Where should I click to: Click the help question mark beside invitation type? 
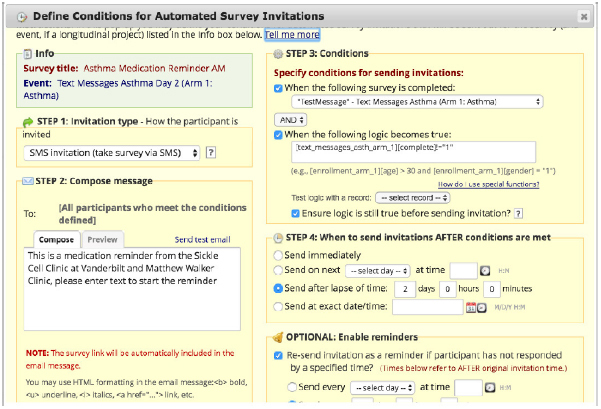tap(211, 153)
